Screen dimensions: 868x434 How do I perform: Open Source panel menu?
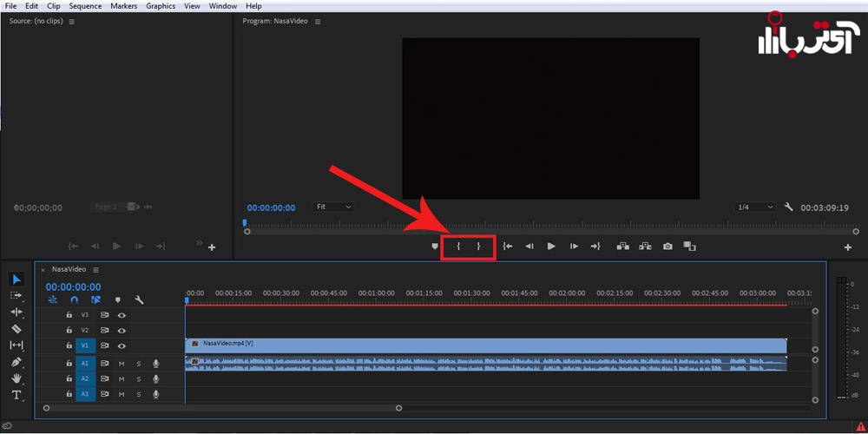(71, 22)
